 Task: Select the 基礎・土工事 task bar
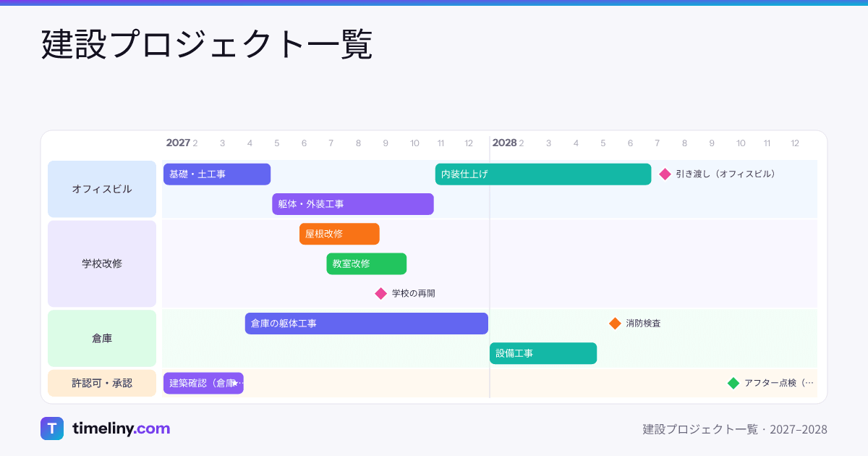coord(217,174)
